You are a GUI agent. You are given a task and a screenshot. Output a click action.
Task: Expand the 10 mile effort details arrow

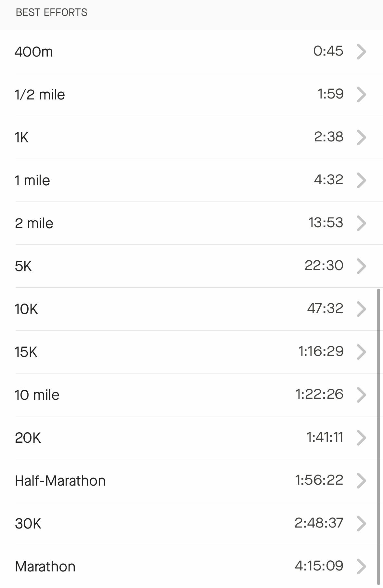tap(362, 395)
